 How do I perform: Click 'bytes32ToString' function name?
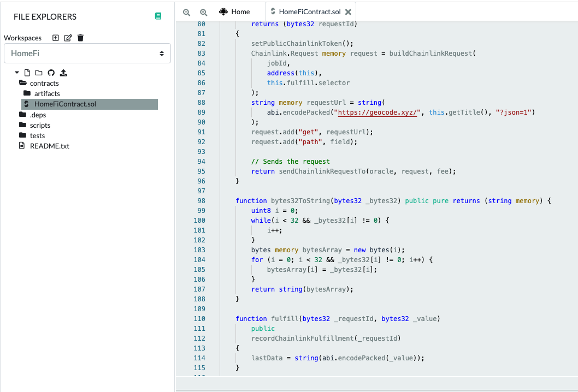(x=300, y=200)
